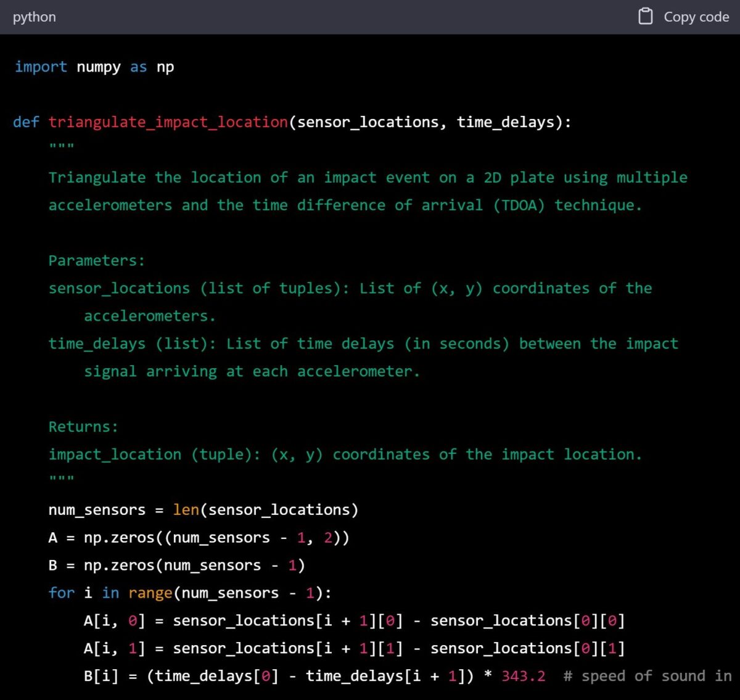
Task: Click the 'signal arriving at each accelerometer.' line
Action: tap(252, 372)
